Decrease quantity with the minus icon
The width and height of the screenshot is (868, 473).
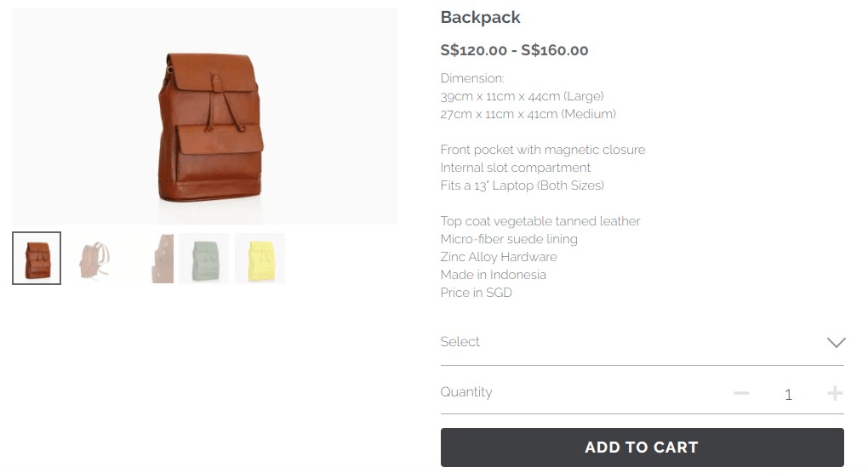[741, 393]
